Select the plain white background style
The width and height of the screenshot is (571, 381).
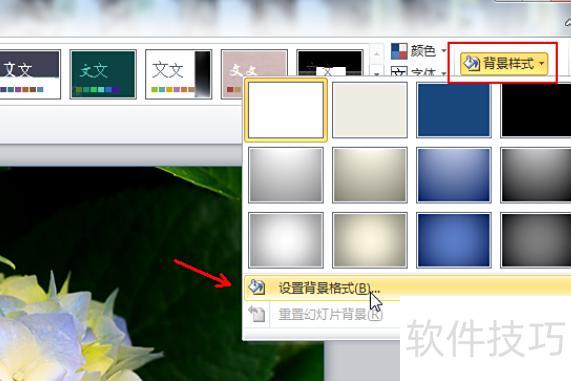[286, 110]
